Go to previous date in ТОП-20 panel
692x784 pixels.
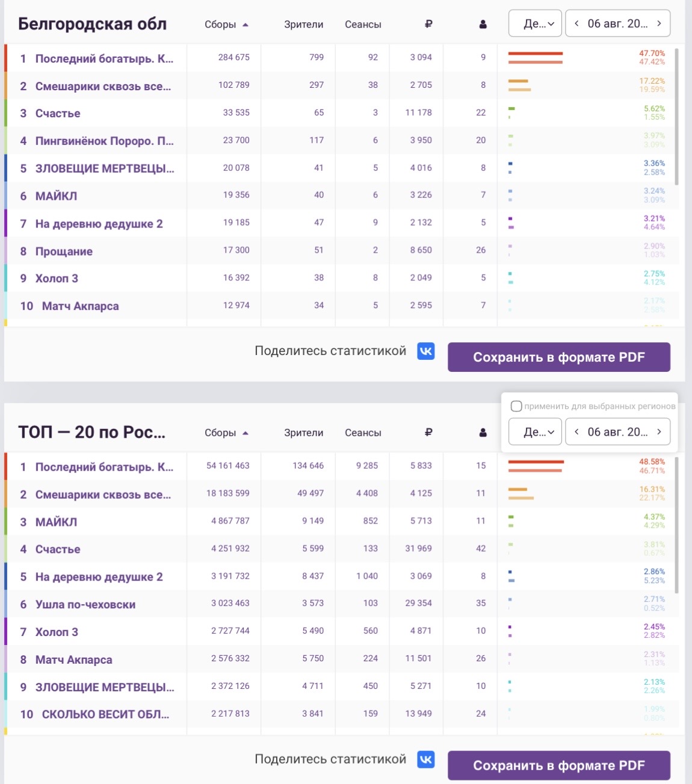click(x=576, y=431)
